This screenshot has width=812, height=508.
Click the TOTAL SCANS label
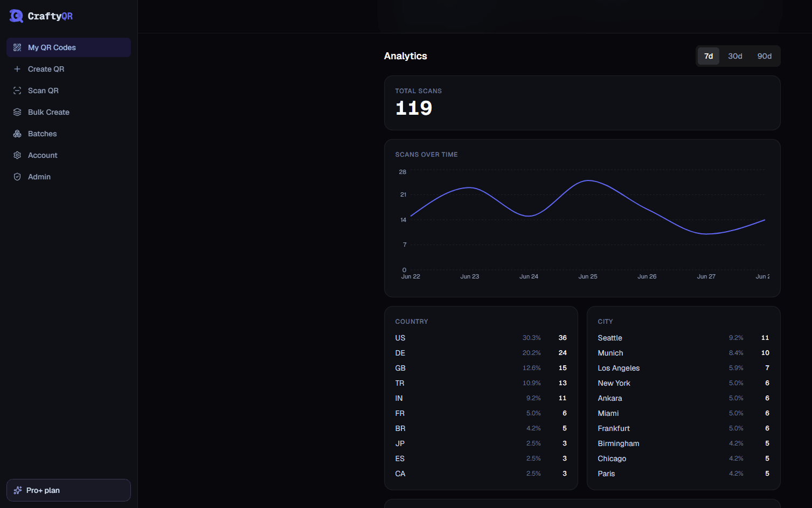419,91
